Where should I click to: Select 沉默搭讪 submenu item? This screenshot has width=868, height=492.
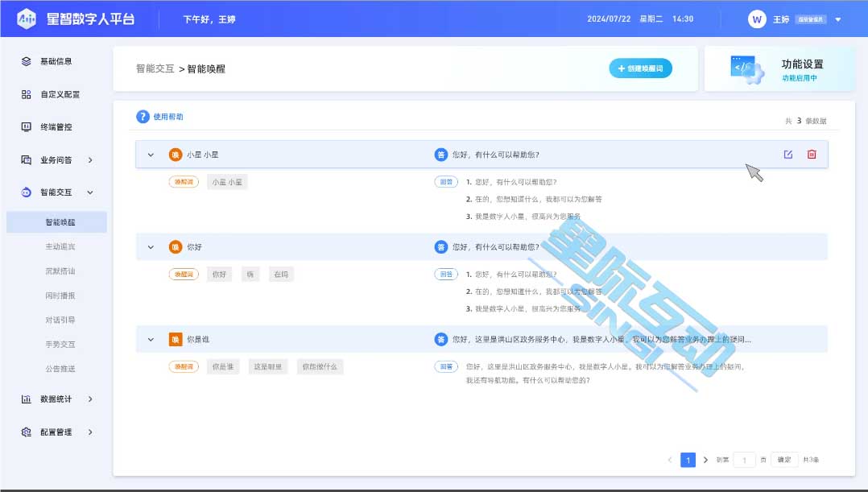point(60,271)
